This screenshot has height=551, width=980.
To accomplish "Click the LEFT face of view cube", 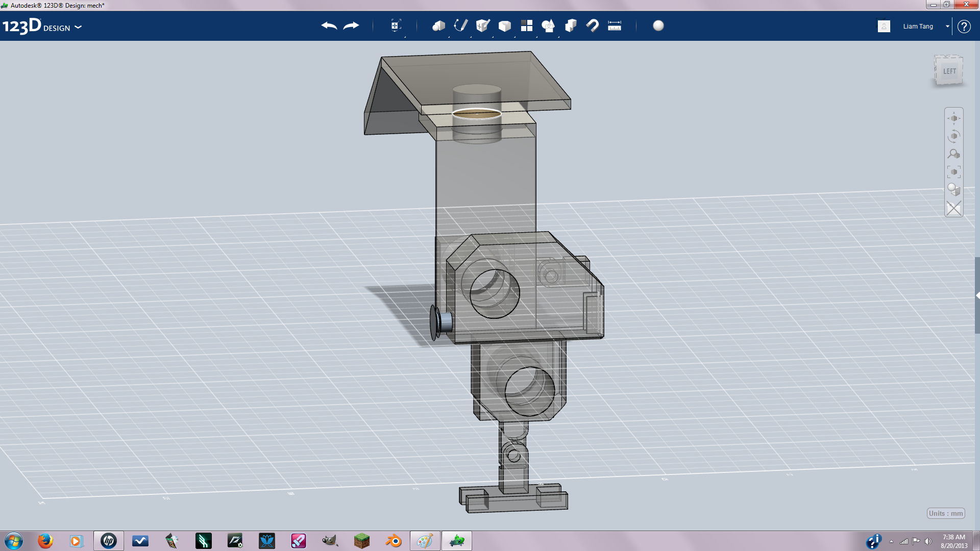I will [949, 71].
